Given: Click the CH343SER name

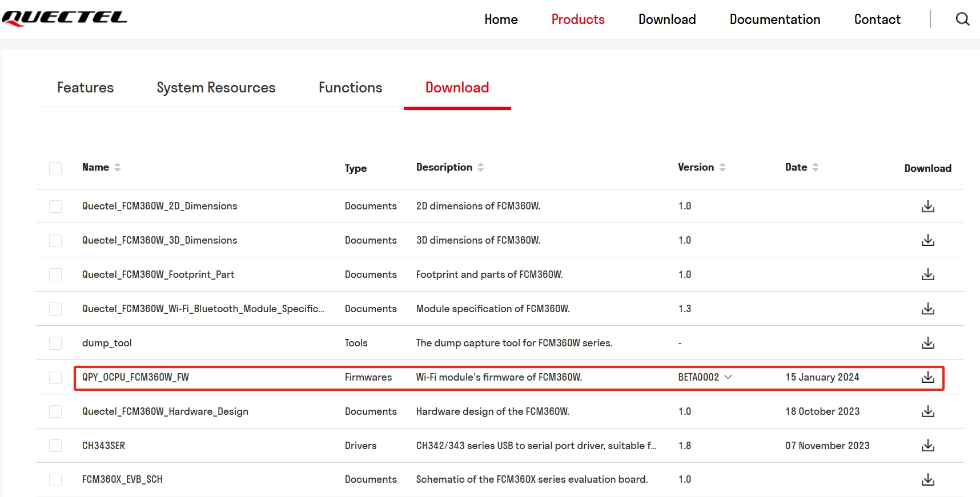Looking at the screenshot, I should coord(103,446).
